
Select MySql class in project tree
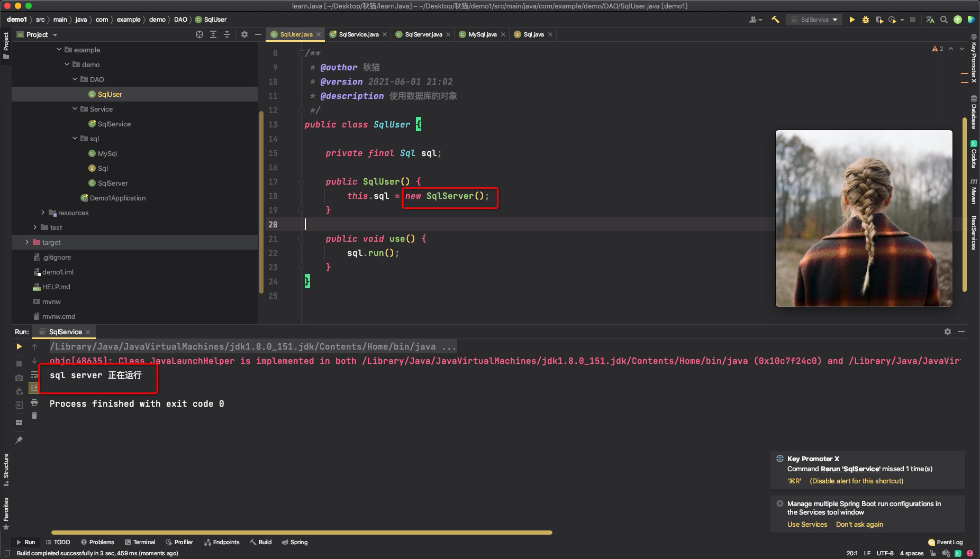coord(107,153)
